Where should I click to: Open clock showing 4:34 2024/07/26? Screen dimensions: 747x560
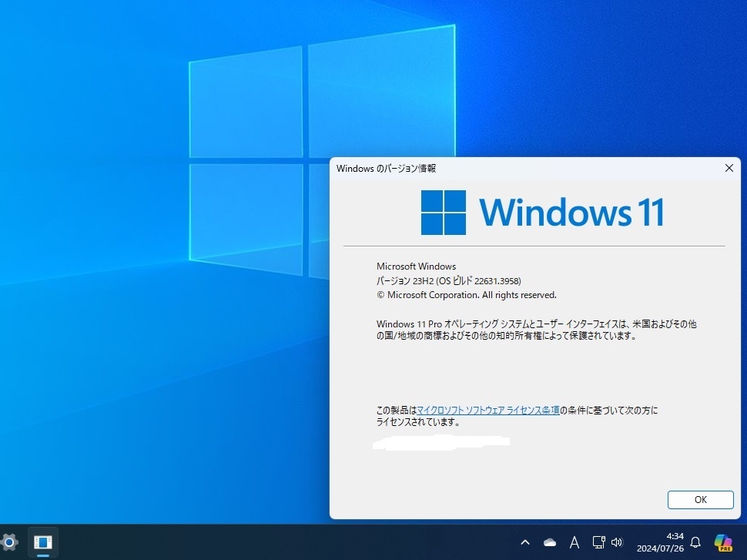pos(660,542)
